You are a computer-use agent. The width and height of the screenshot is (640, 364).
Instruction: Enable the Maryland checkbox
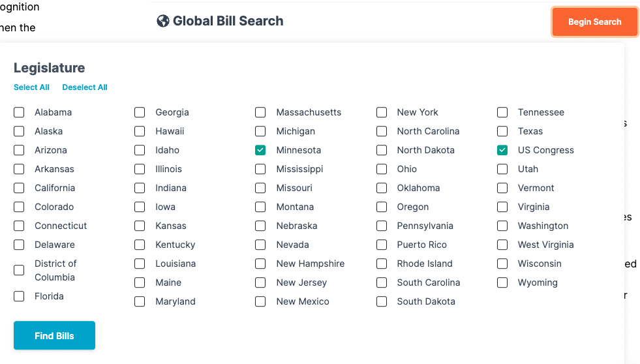pyautogui.click(x=140, y=301)
